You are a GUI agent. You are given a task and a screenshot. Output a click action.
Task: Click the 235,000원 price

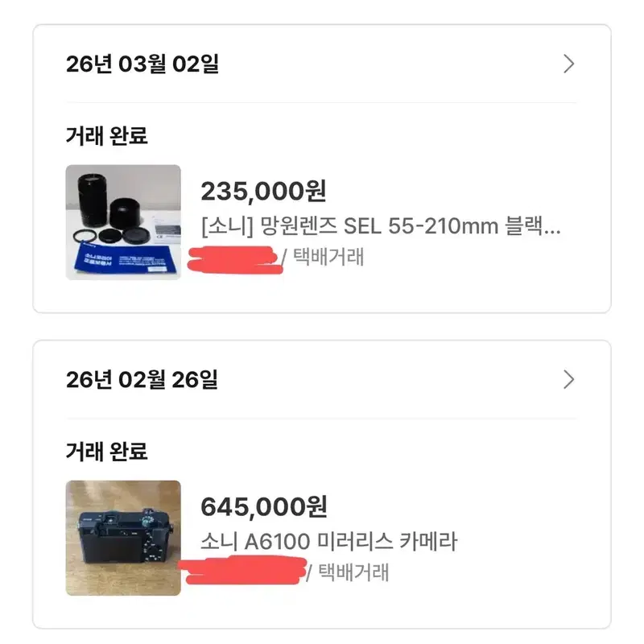point(263,191)
